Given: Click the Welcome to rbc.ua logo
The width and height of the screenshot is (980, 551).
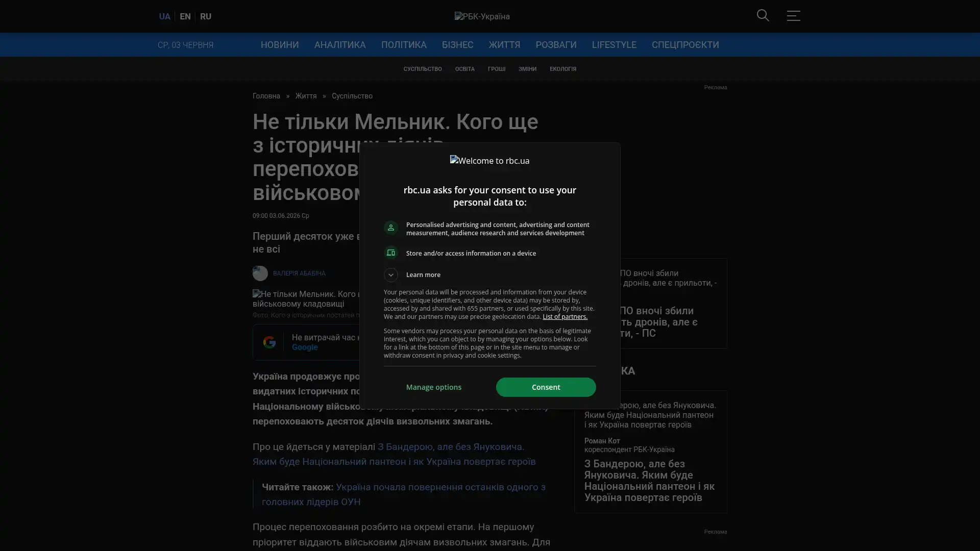Looking at the screenshot, I should 489,161.
